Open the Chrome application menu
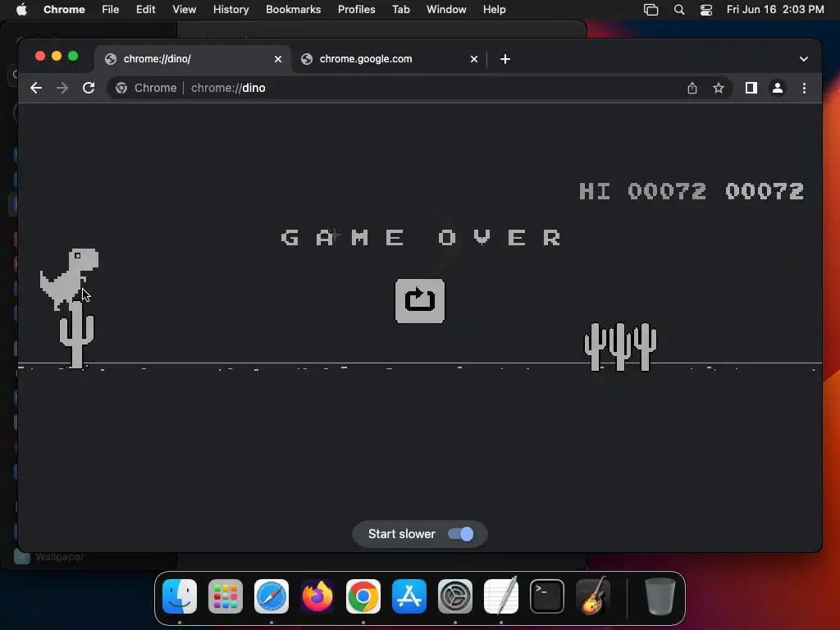 (x=64, y=9)
